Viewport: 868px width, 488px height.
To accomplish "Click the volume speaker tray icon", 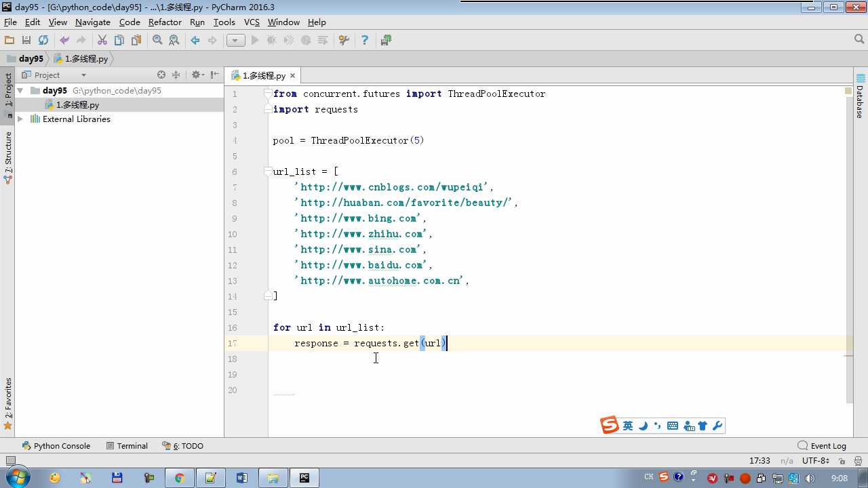I will 809,479.
